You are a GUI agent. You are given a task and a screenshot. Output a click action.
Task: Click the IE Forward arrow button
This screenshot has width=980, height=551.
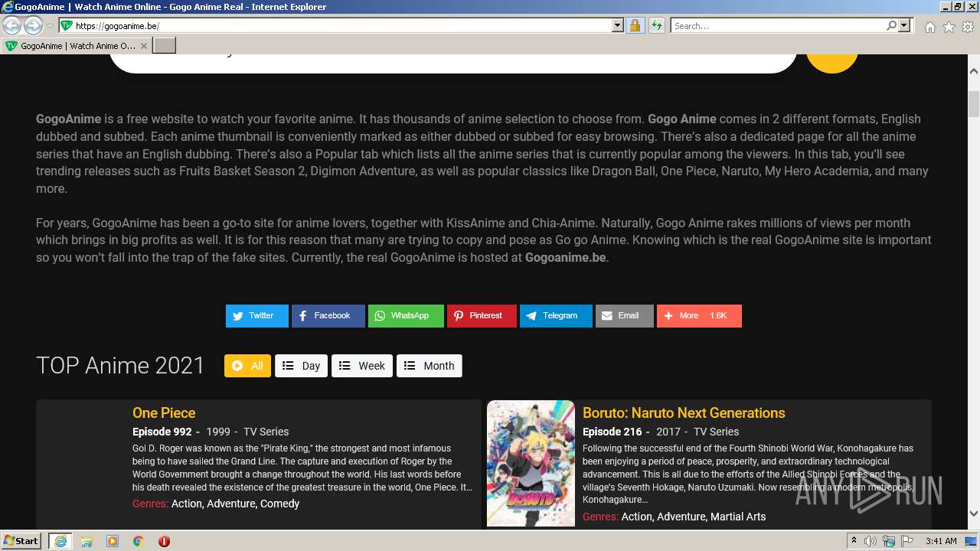tap(33, 26)
